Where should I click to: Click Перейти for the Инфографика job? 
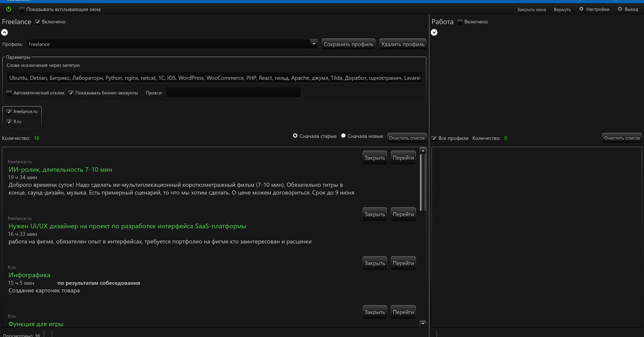coord(403,263)
